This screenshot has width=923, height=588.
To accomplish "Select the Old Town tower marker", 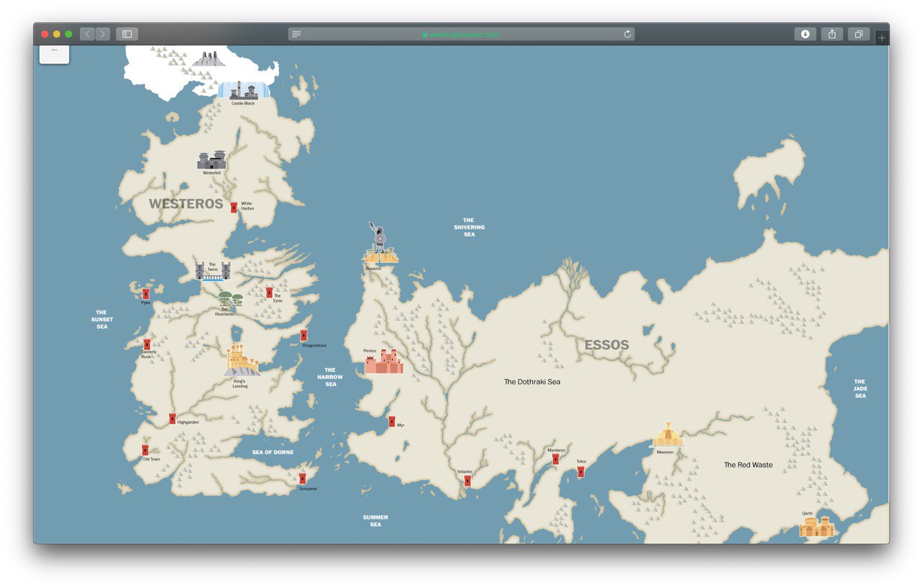I will click(x=145, y=450).
